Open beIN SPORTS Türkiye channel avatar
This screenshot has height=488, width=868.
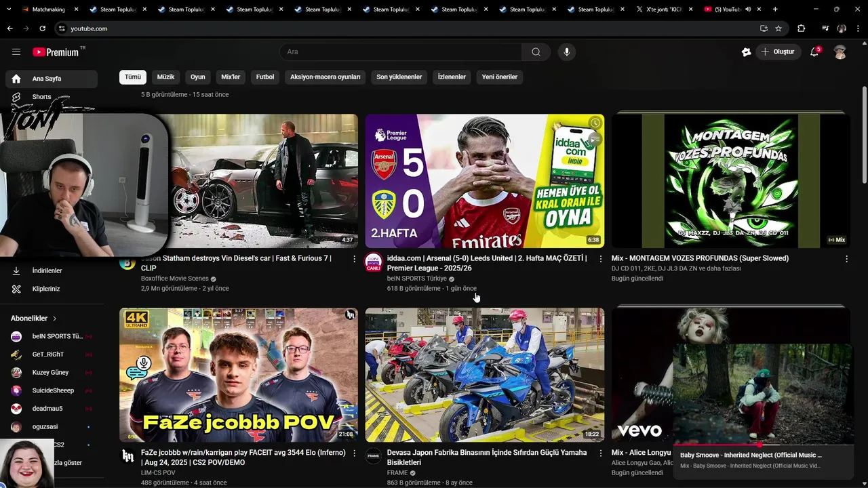point(374,262)
